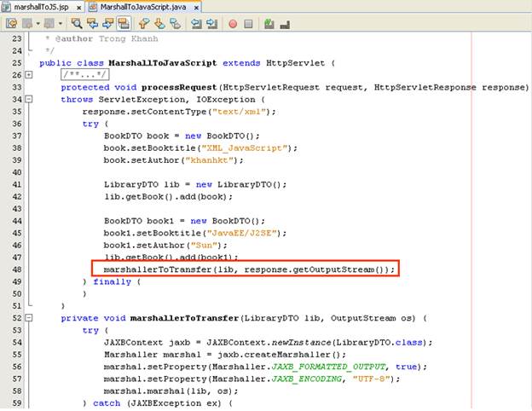The width and height of the screenshot is (532, 411).
Task: Click the class name MarshallToJavaScript on line 25
Action: (x=163, y=63)
